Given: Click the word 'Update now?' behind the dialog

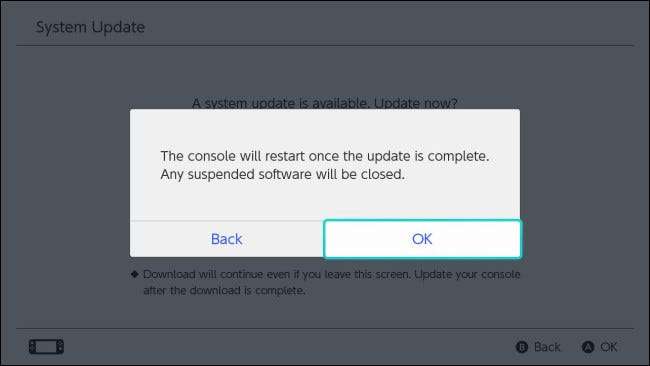Looking at the screenshot, I should click(x=415, y=103).
